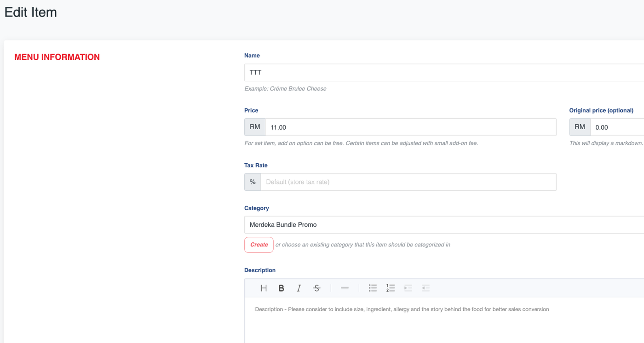644x343 pixels.
Task: Focus the Tax Rate input field
Action: pos(408,182)
